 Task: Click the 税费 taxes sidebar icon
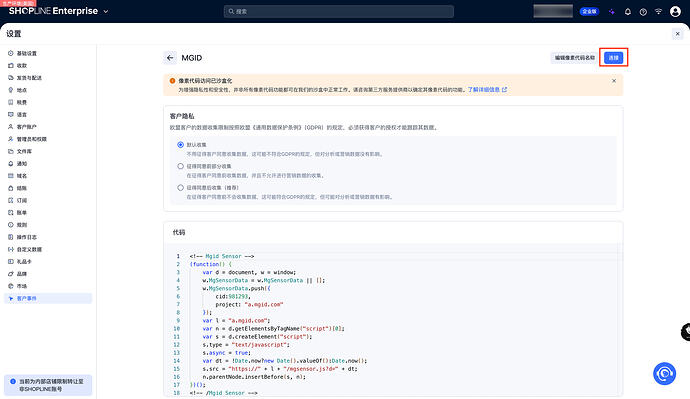coord(11,102)
